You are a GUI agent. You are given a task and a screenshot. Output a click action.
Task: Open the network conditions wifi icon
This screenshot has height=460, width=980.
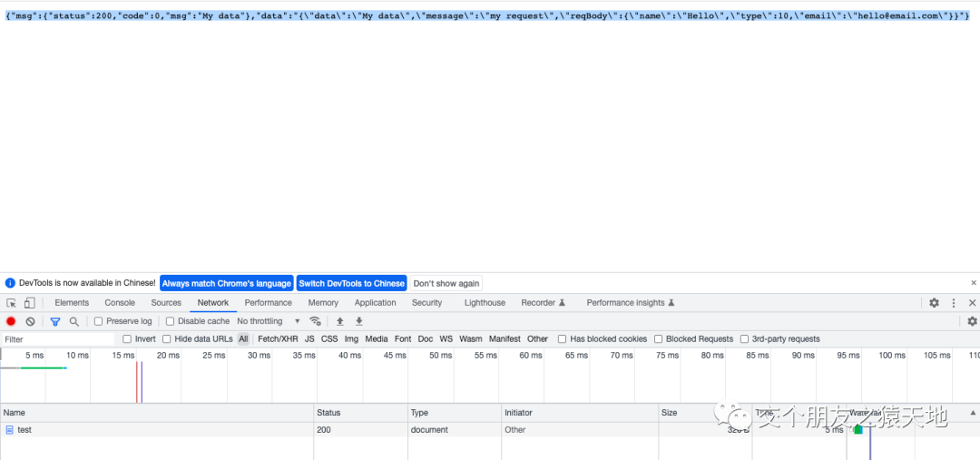316,321
